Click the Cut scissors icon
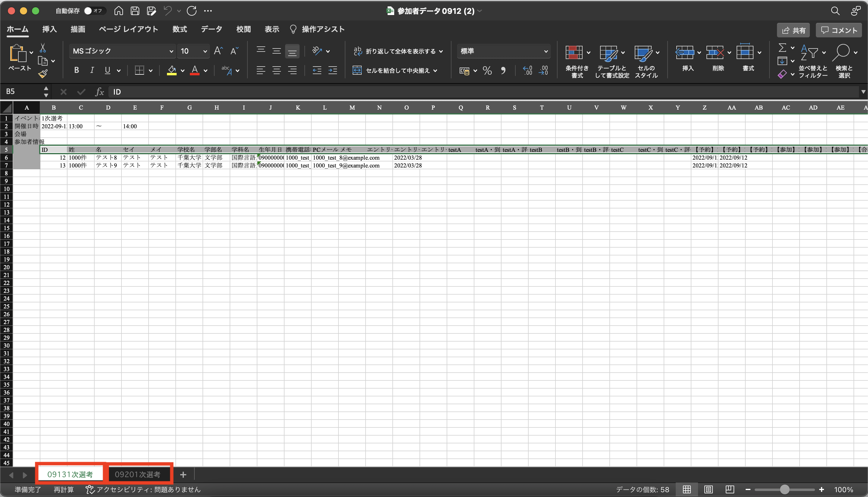Screen dimensions: 868x497 [x=43, y=48]
